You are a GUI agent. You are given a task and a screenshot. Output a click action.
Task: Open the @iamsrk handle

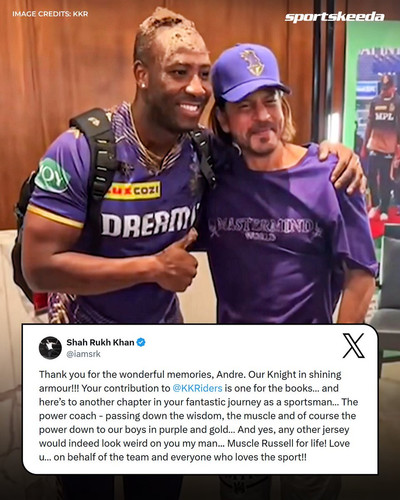(83, 354)
